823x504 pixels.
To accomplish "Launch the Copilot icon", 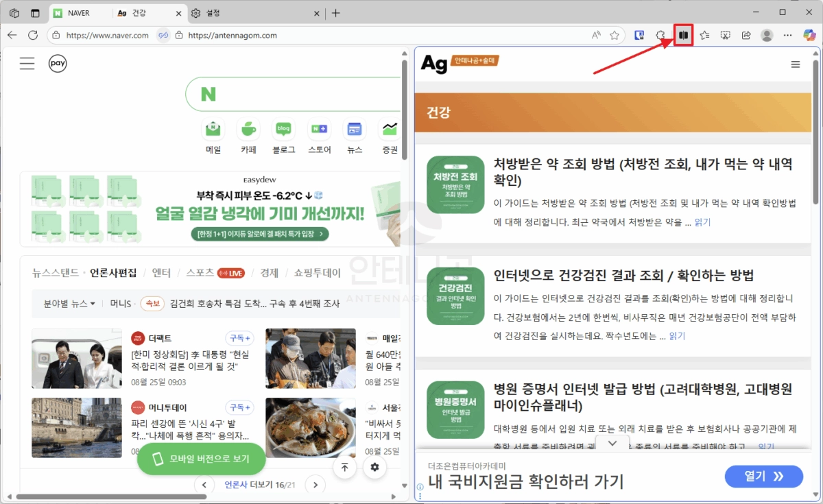I will [809, 35].
